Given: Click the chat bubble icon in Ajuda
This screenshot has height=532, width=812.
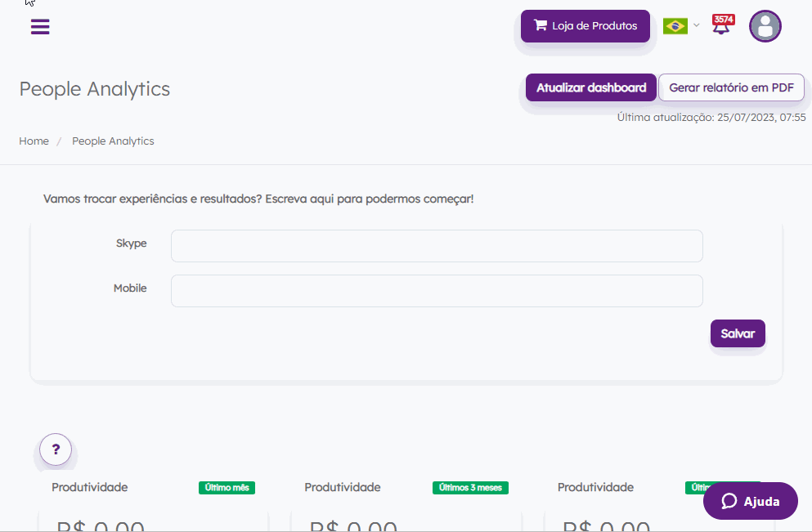Looking at the screenshot, I should point(729,501).
